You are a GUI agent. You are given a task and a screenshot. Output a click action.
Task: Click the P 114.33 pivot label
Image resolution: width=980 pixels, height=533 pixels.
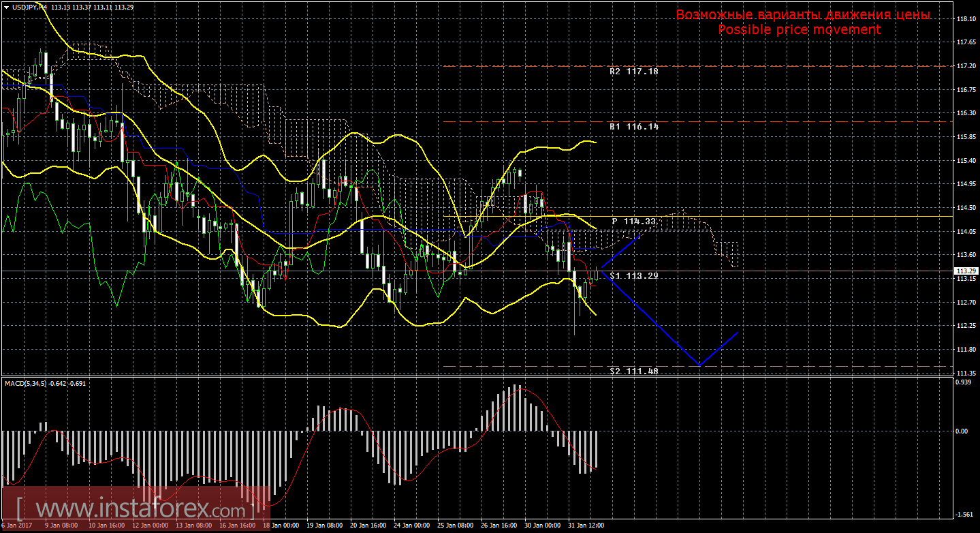point(633,222)
